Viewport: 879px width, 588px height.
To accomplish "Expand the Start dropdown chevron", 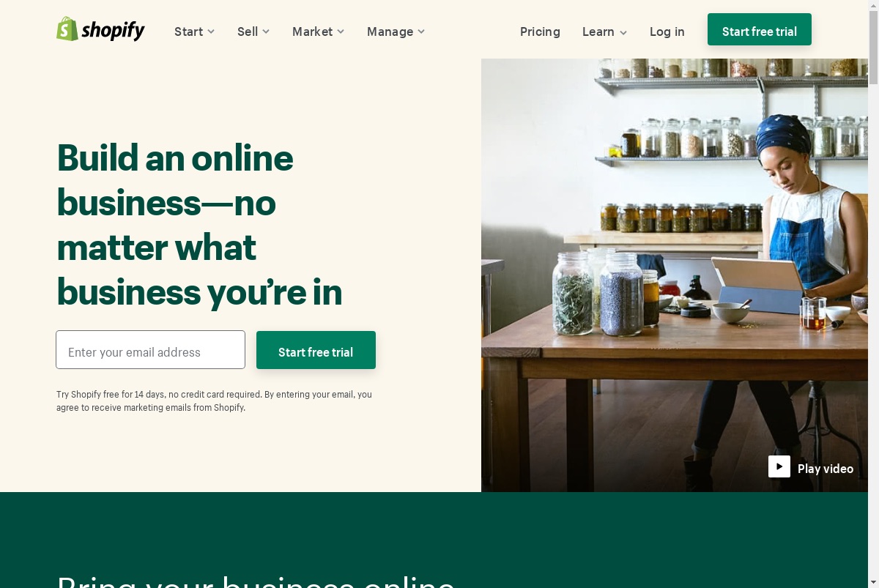I will pyautogui.click(x=211, y=31).
